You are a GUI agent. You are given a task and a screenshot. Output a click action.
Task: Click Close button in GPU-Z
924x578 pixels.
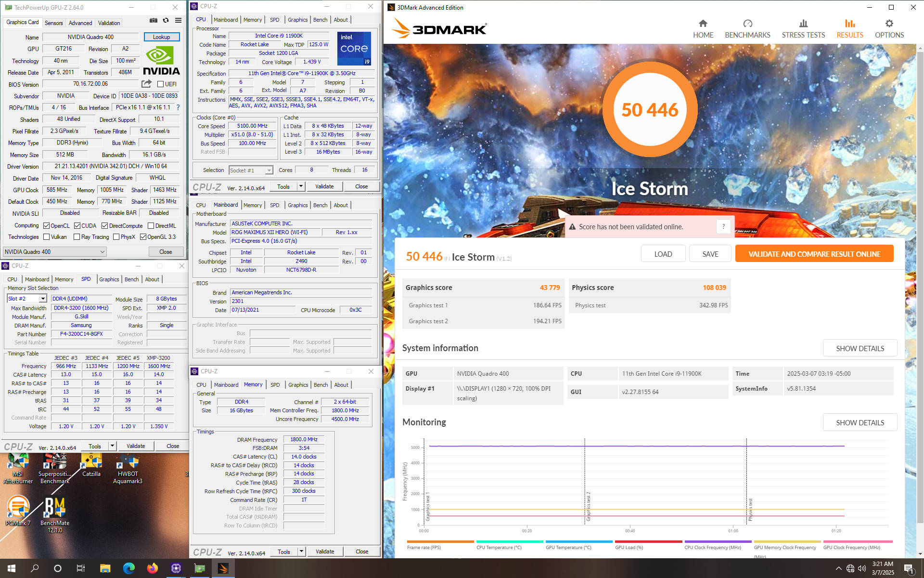pyautogui.click(x=166, y=251)
